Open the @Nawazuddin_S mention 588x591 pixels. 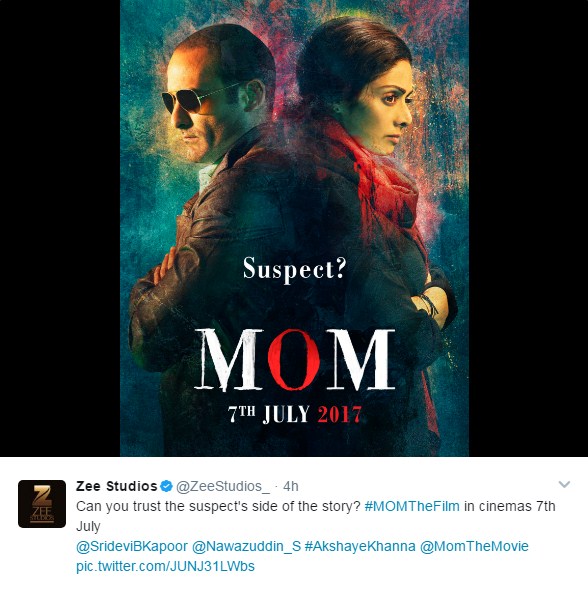[x=247, y=547]
